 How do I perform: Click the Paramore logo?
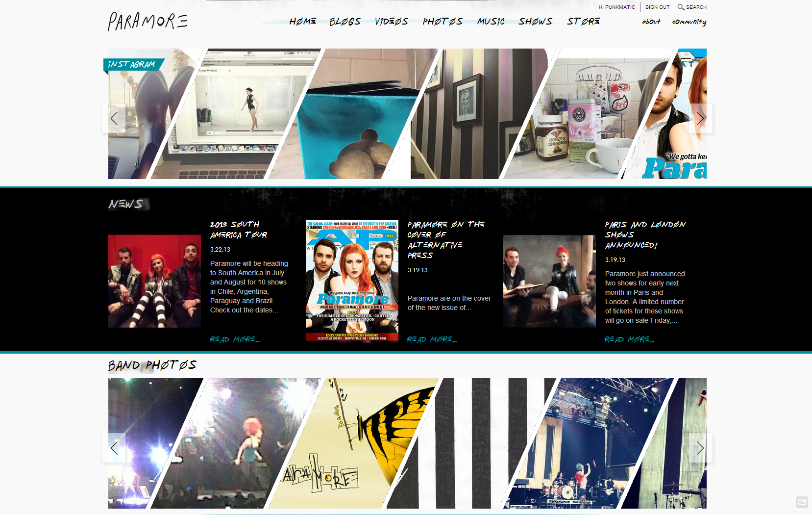coord(148,22)
